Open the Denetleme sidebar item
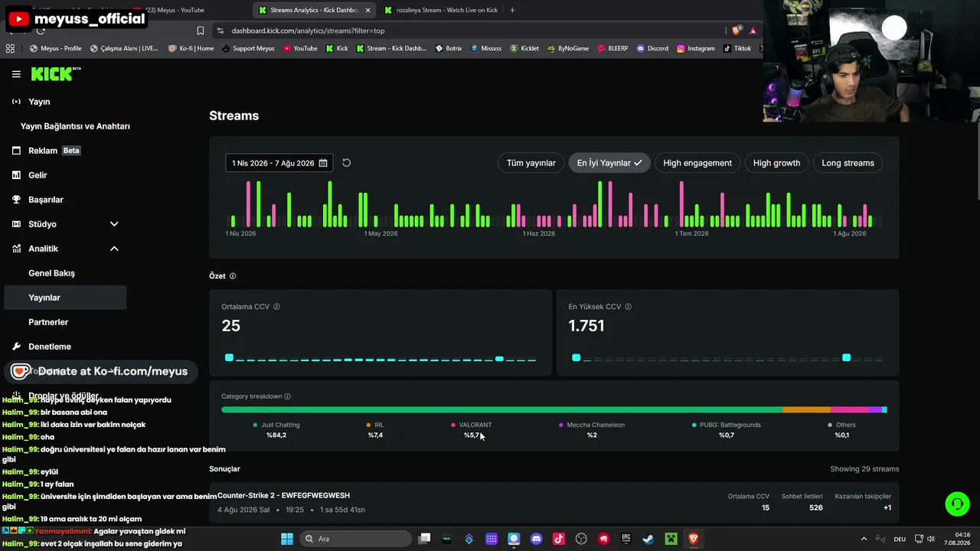 coord(42,347)
